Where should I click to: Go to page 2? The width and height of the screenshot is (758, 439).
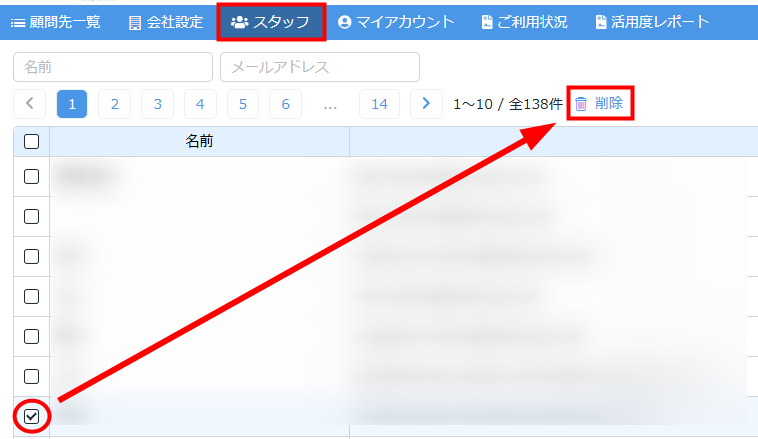[115, 104]
